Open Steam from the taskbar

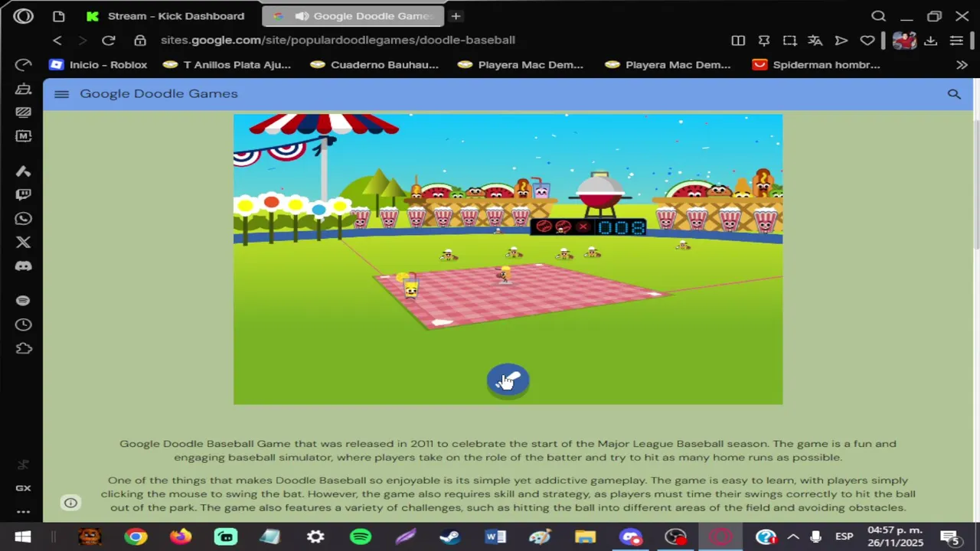450,536
